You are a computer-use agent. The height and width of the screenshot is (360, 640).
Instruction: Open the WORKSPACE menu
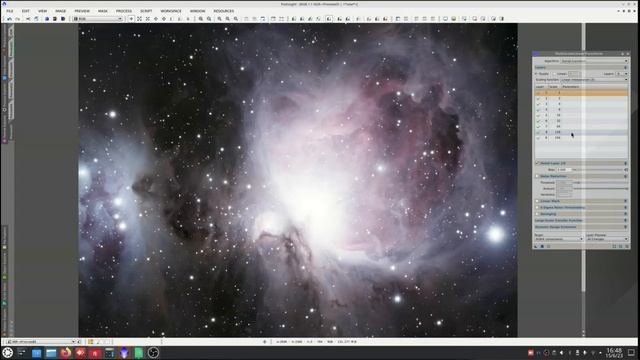tap(171, 11)
